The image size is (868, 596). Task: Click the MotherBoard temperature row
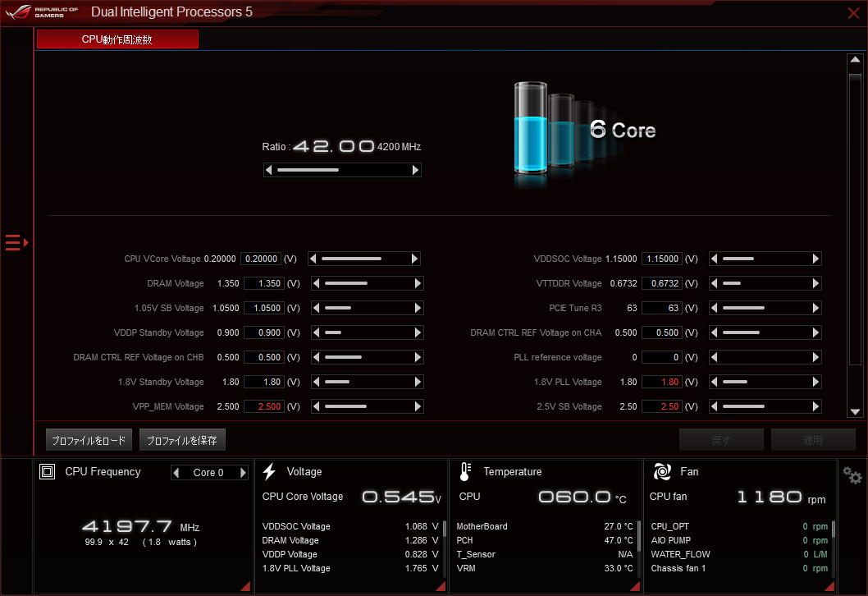tap(545, 526)
